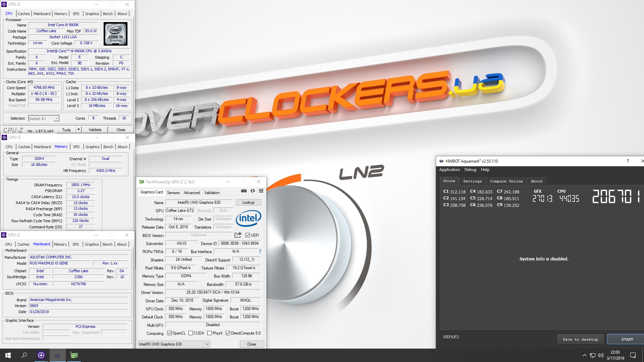Toggle UEFI checkbox in GPU-Z
Viewport: 644px width, 362px height.
click(248, 235)
